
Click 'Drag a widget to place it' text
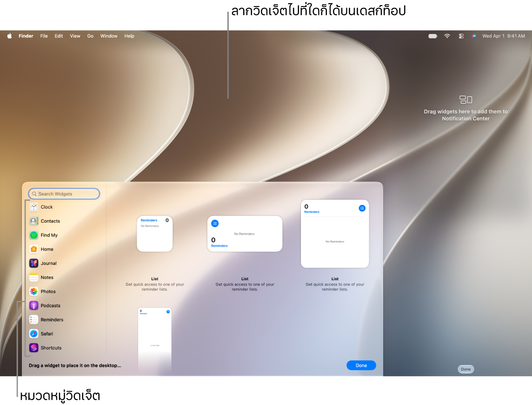pos(75,365)
